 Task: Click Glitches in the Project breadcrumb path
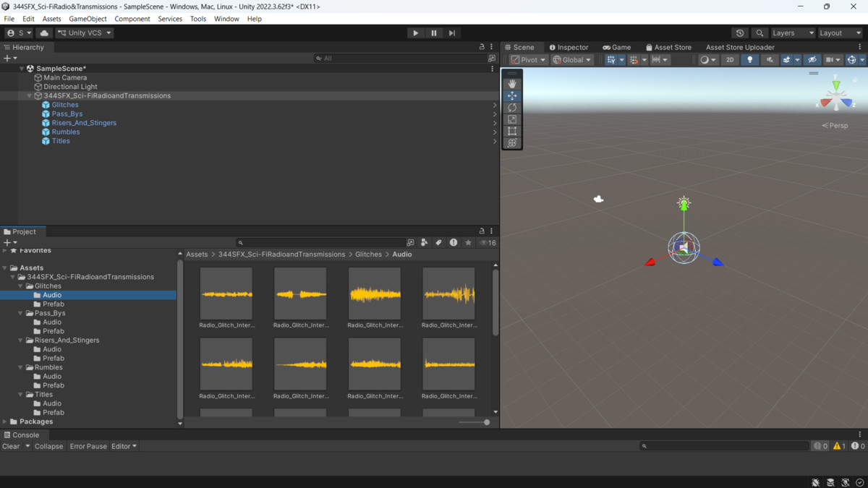(368, 254)
